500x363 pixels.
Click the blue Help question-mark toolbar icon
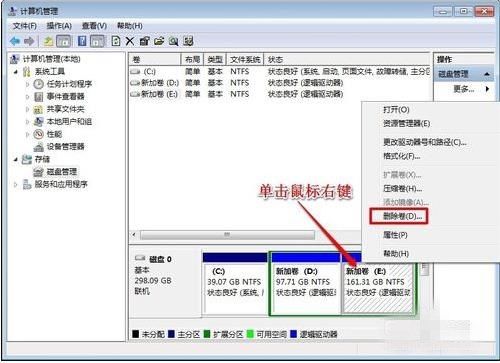82,41
